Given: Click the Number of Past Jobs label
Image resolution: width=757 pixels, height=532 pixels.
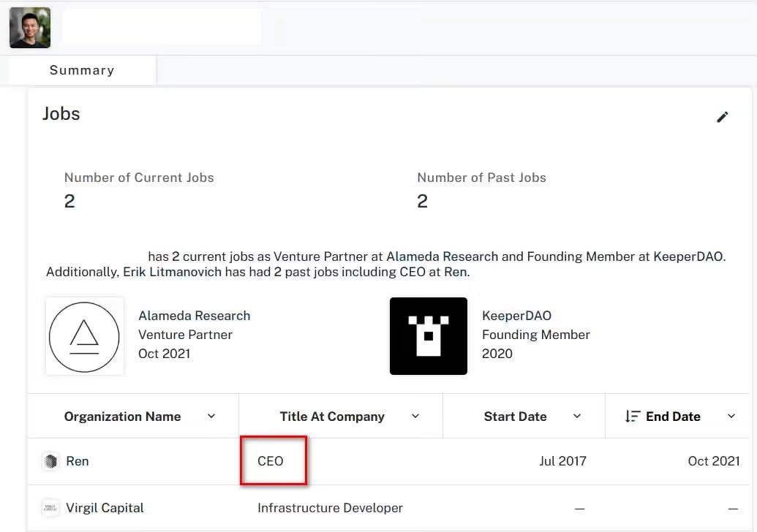Looking at the screenshot, I should [481, 178].
